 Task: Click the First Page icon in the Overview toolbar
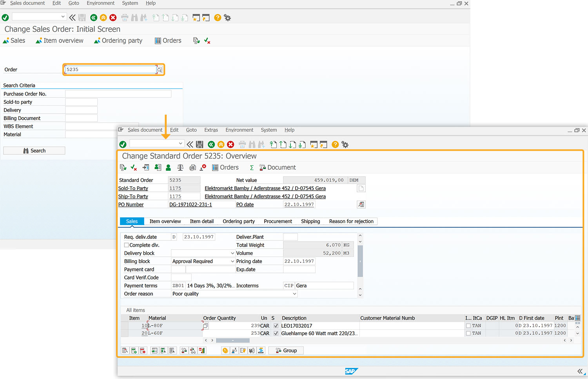273,144
